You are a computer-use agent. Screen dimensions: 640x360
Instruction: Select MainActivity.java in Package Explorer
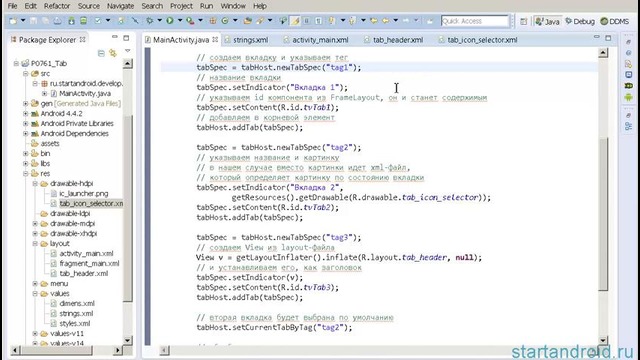click(85, 93)
